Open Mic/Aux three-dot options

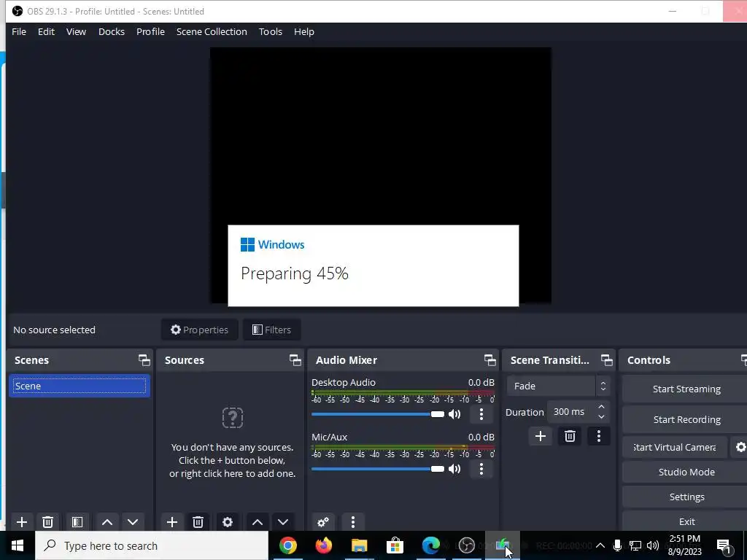(481, 469)
